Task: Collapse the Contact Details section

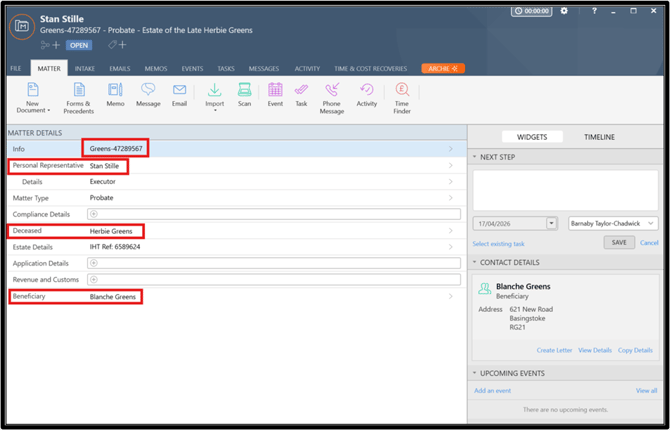Action: click(x=475, y=263)
